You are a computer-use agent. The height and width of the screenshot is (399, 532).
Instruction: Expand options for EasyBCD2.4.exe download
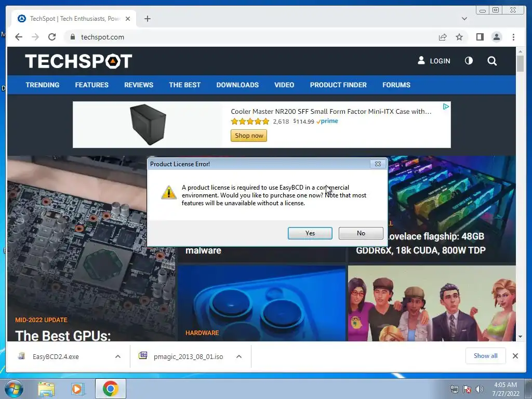(x=118, y=356)
